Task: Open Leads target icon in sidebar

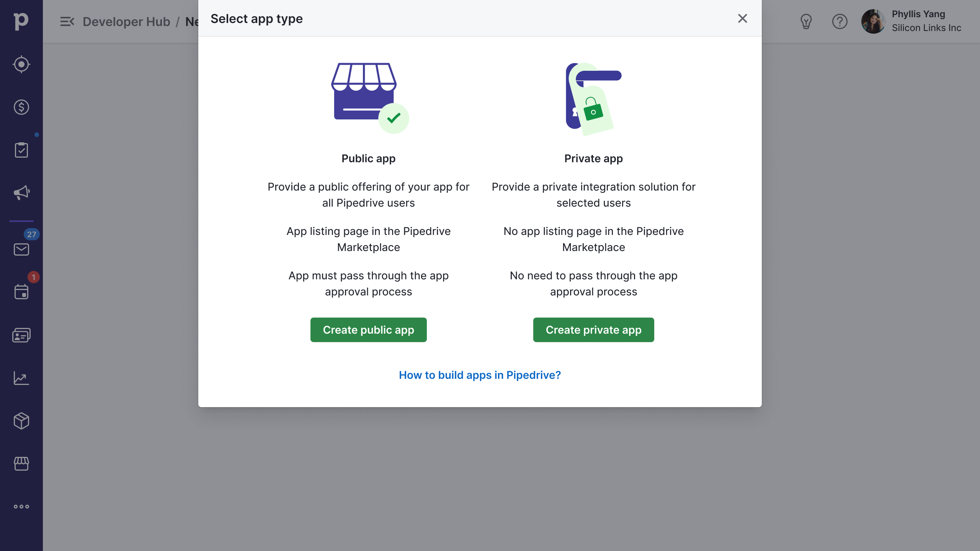Action: (21, 64)
